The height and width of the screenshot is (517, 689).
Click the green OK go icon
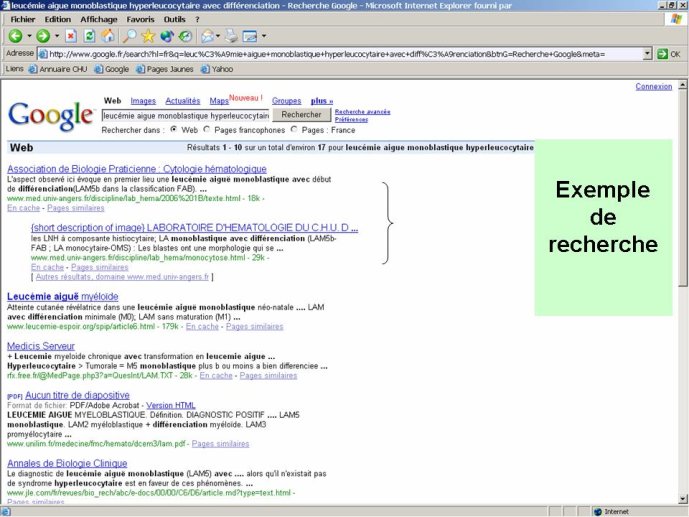(x=662, y=54)
